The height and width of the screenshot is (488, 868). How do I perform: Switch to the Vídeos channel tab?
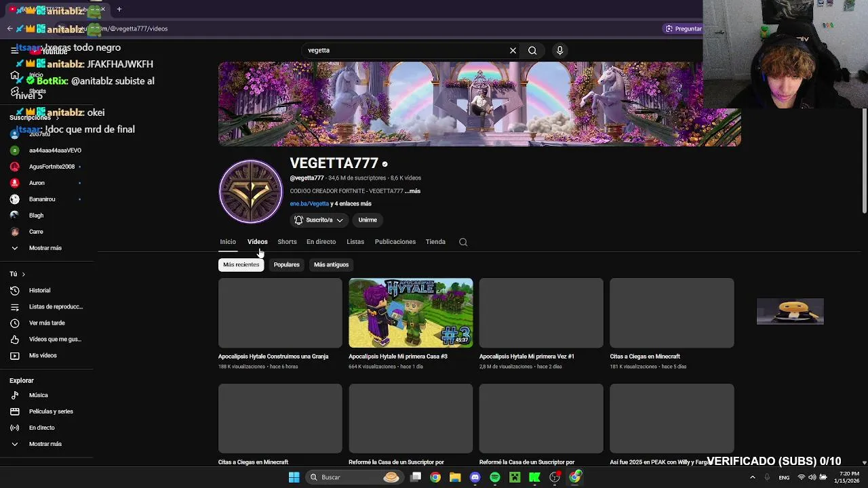[x=257, y=242]
